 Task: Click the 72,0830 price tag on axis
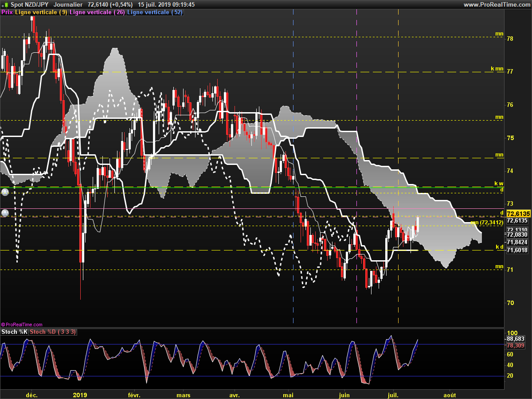click(x=517, y=235)
